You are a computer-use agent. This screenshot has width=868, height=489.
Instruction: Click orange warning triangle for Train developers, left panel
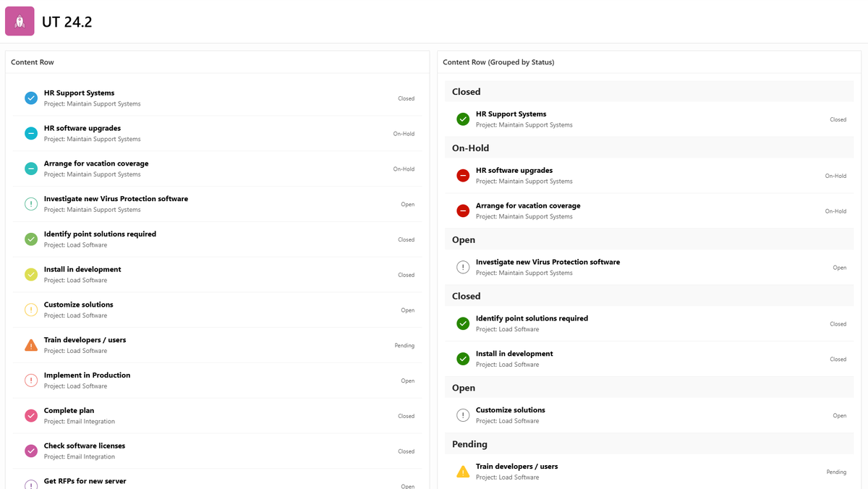tap(31, 345)
